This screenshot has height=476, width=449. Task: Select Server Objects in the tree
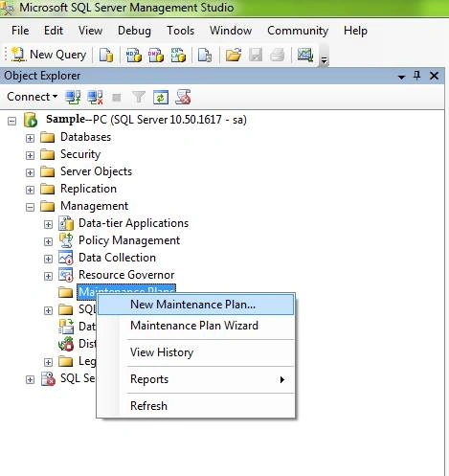tap(96, 171)
